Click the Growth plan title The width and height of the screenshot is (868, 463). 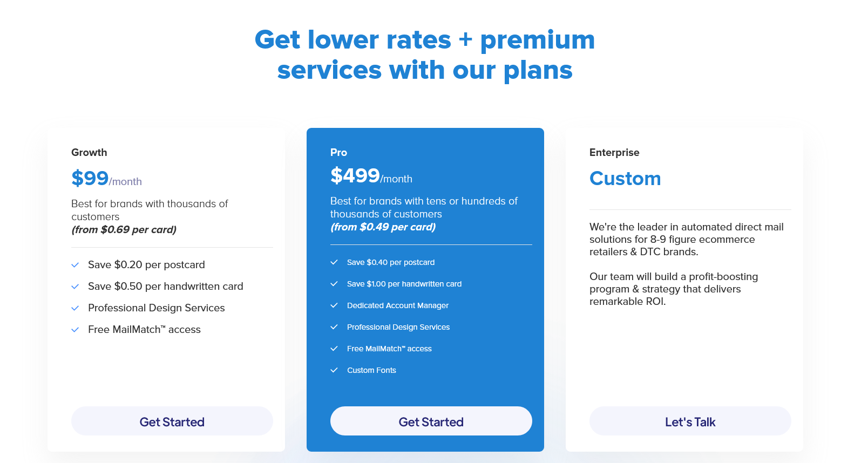click(x=89, y=153)
